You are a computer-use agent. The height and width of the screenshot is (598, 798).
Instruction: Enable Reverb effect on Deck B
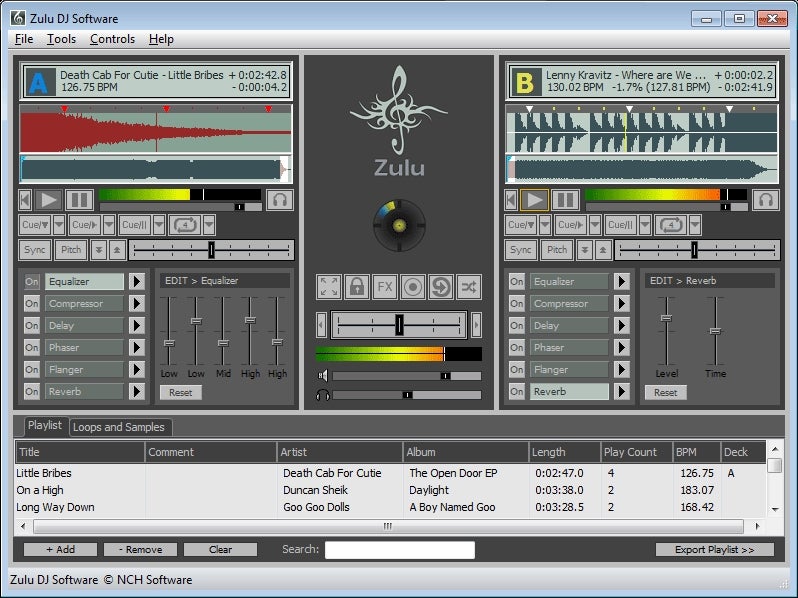517,392
